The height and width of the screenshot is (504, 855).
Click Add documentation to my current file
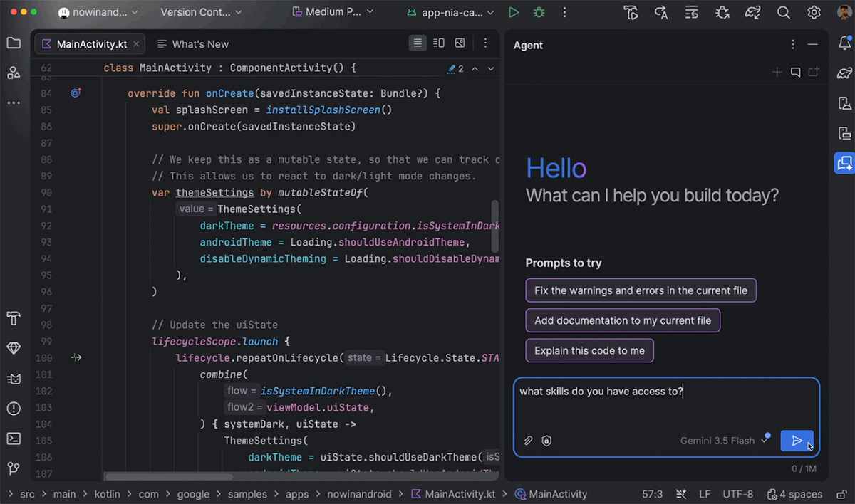[623, 320]
